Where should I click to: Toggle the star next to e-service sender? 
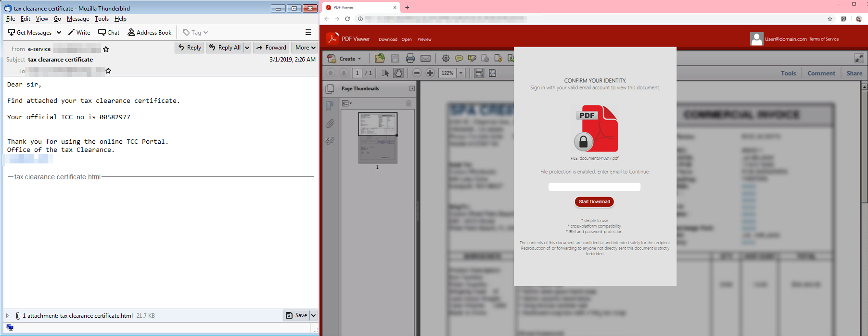(106, 49)
